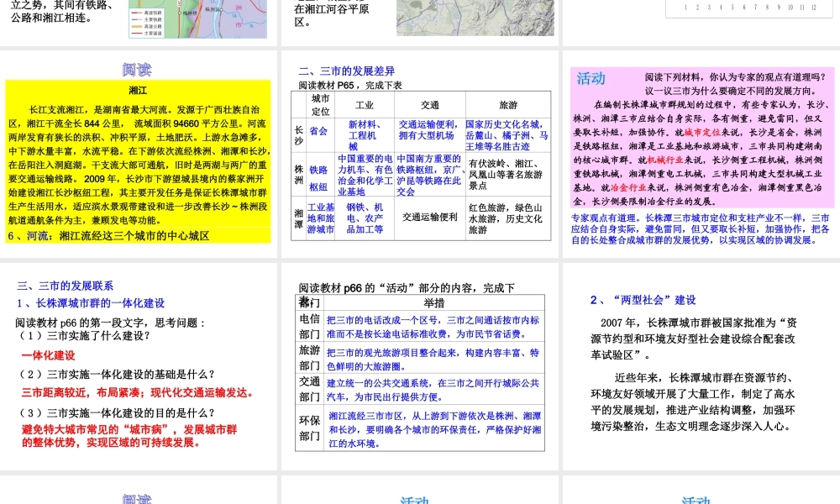Select the pink 活动 expert-opinion slide
Screen dimensions: 840x504
(x=701, y=154)
